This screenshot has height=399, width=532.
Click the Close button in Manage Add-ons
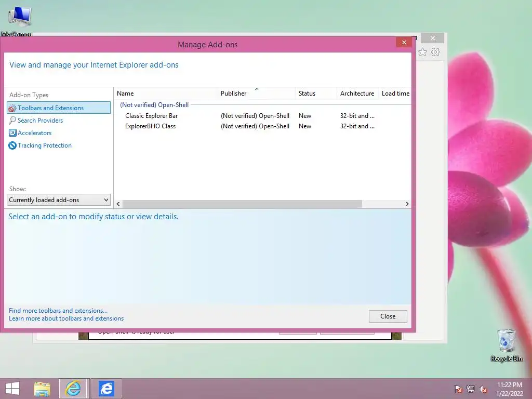click(x=388, y=316)
